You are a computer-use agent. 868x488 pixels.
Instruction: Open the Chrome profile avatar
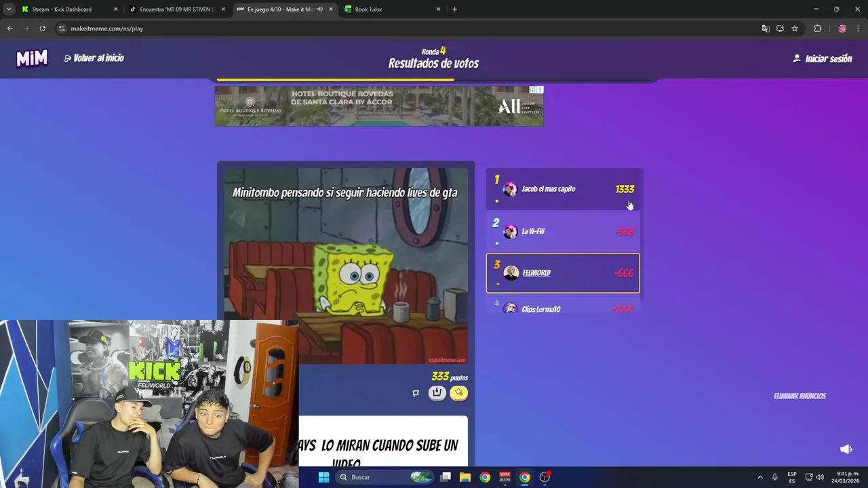coord(842,28)
